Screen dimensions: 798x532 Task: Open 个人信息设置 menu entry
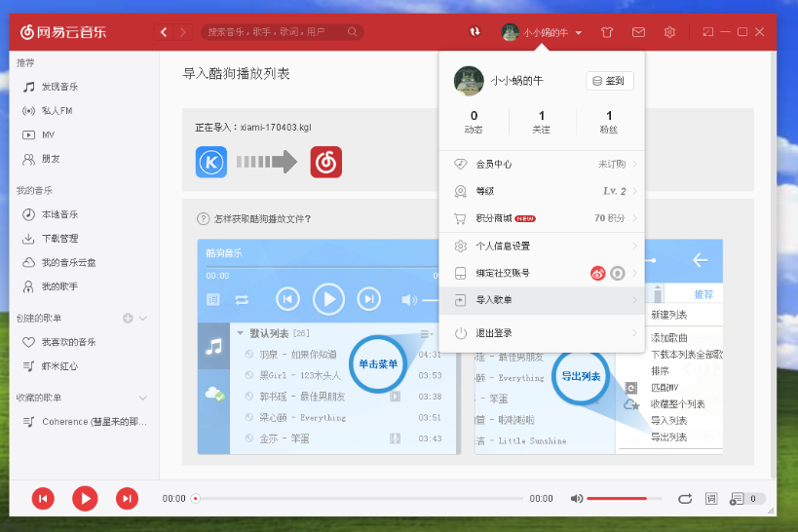(542, 246)
